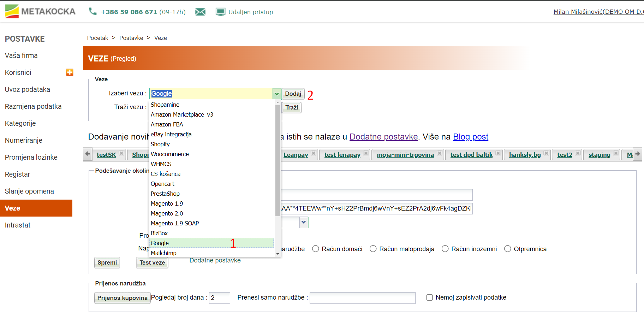
Task: Click the Dodaj button
Action: (x=293, y=94)
